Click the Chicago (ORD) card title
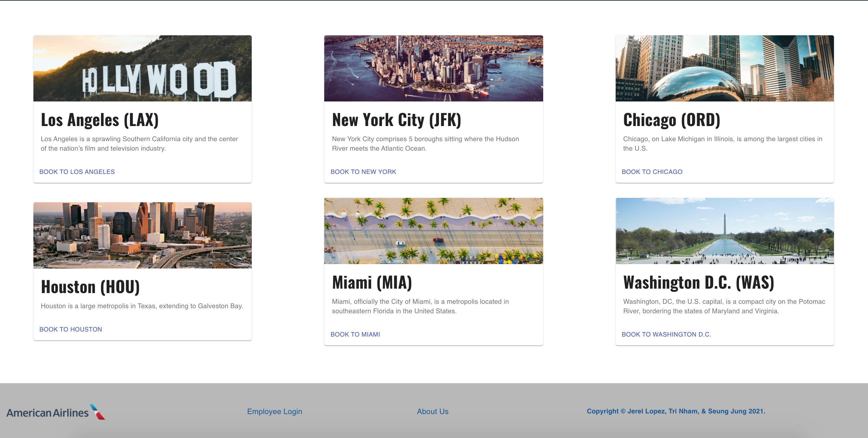 pos(671,120)
